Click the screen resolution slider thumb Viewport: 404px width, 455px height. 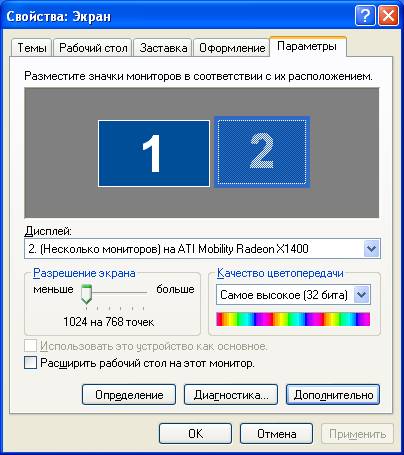[87, 294]
